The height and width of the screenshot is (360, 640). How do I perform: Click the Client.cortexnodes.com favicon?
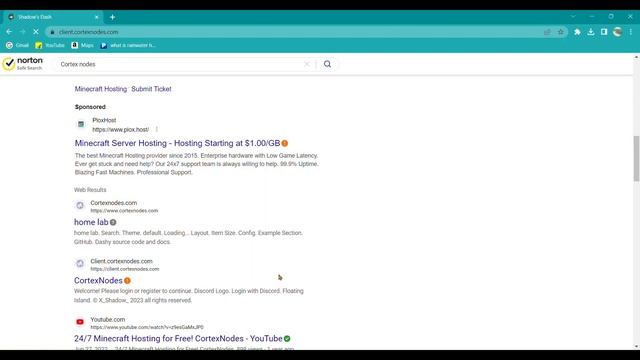pyautogui.click(x=80, y=264)
